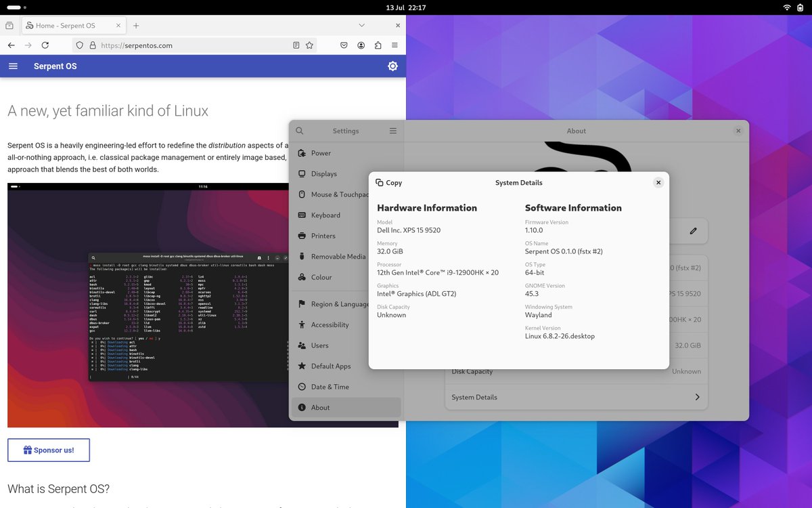This screenshot has height=508, width=812.
Task: Open browser extensions puzzle icon
Action: click(x=378, y=45)
